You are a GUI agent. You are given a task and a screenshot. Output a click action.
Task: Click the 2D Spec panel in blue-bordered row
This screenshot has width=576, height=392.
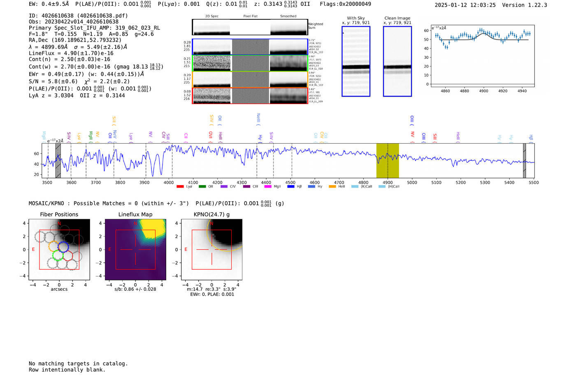[x=212, y=47]
